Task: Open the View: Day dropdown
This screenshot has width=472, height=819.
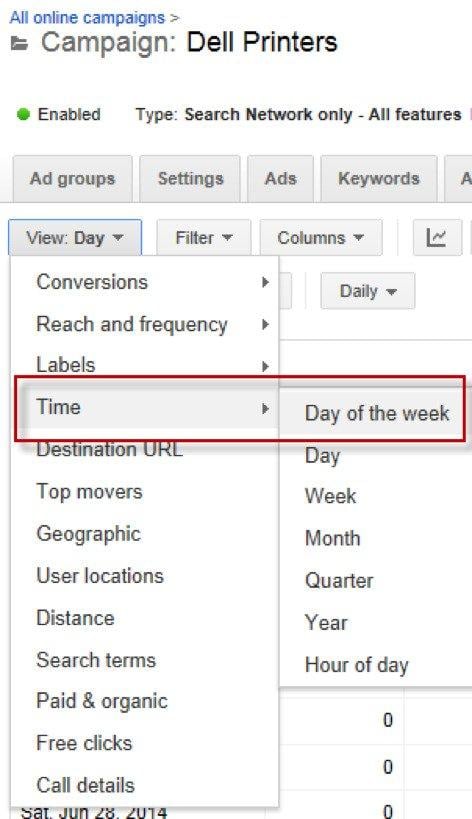Action: coord(75,238)
